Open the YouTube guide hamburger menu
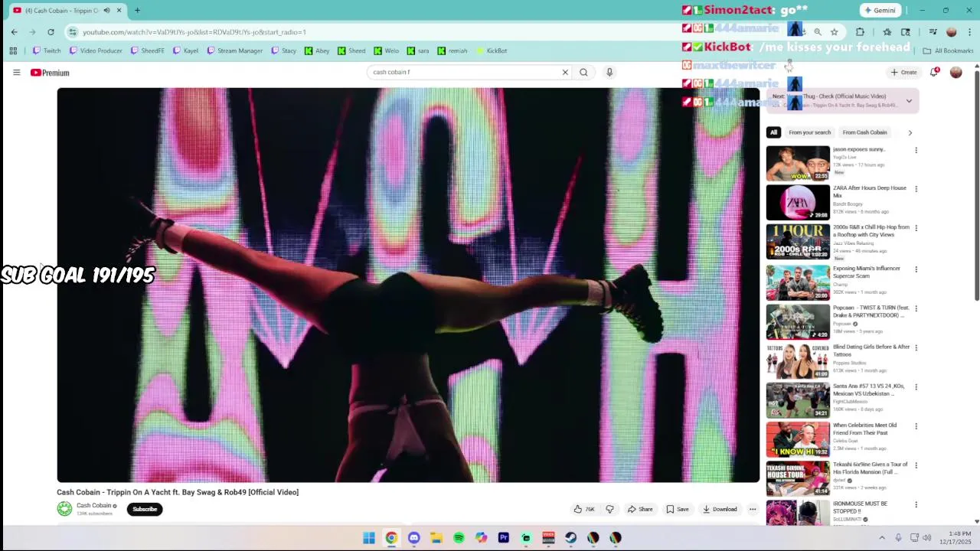The height and width of the screenshot is (551, 980). [x=16, y=72]
